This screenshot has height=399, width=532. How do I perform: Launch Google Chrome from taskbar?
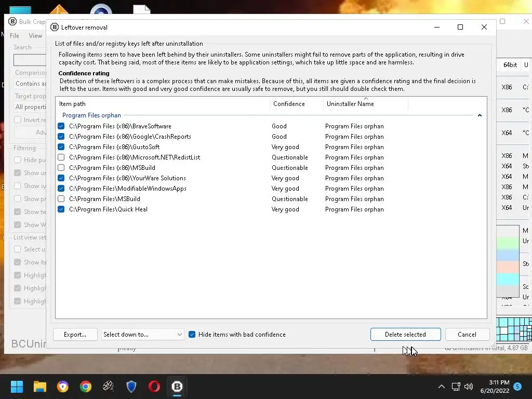point(86,387)
